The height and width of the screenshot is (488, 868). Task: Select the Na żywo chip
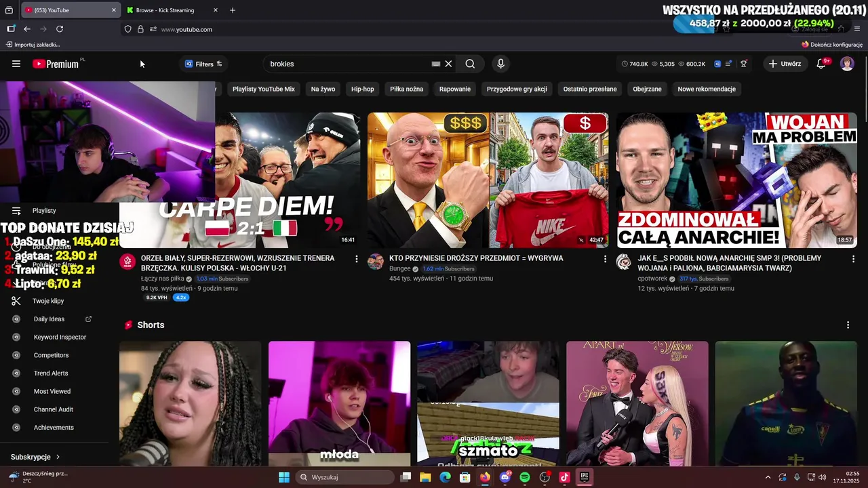point(323,89)
